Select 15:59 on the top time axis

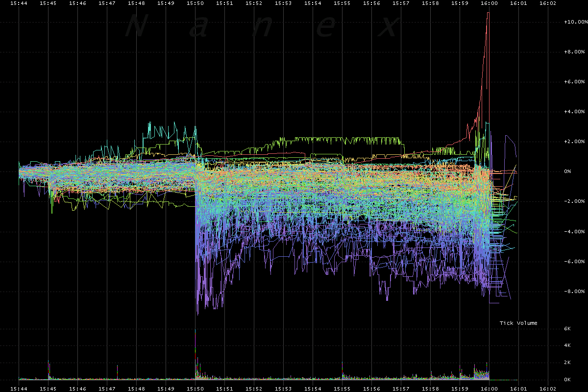pyautogui.click(x=460, y=3)
